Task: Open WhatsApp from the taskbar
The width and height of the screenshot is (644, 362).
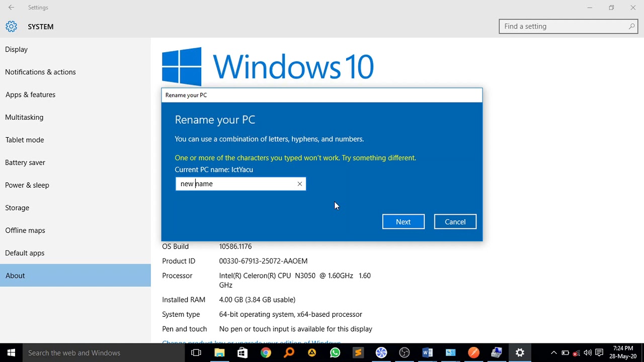Action: tap(335, 353)
